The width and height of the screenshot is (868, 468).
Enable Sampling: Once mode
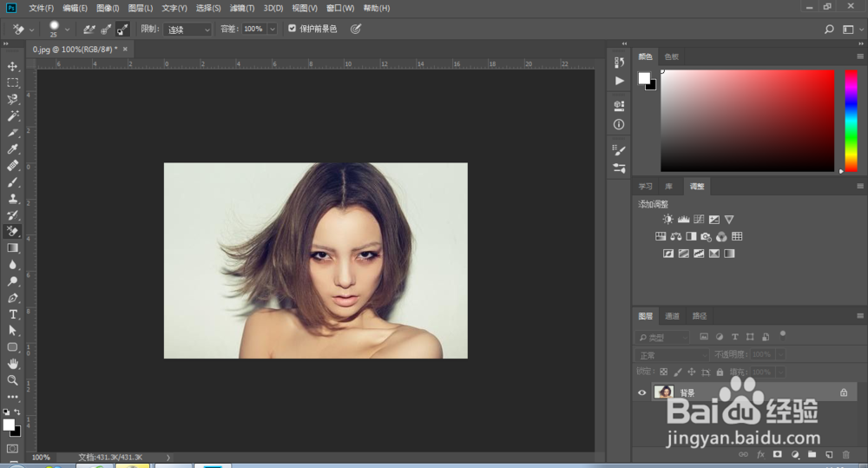106,30
